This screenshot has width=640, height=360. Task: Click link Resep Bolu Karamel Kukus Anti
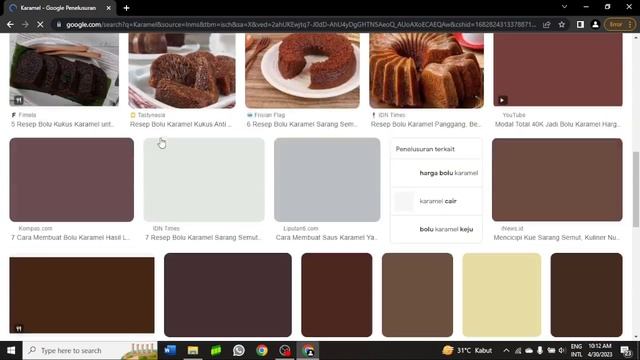click(181, 124)
